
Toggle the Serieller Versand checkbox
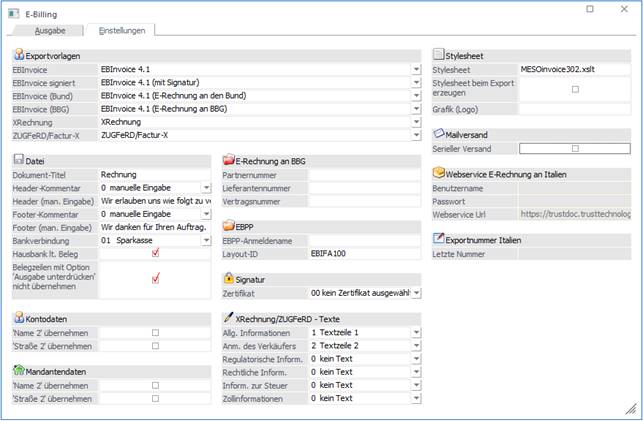(574, 149)
